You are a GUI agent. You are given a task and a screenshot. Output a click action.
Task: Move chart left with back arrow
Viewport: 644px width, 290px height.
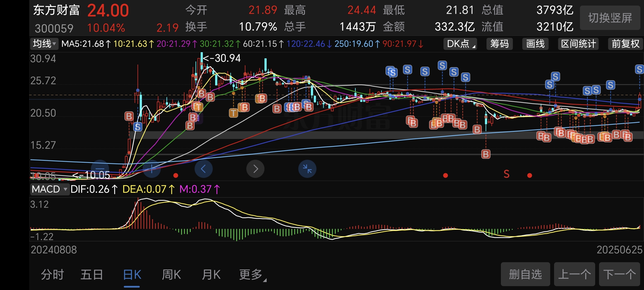[204, 169]
